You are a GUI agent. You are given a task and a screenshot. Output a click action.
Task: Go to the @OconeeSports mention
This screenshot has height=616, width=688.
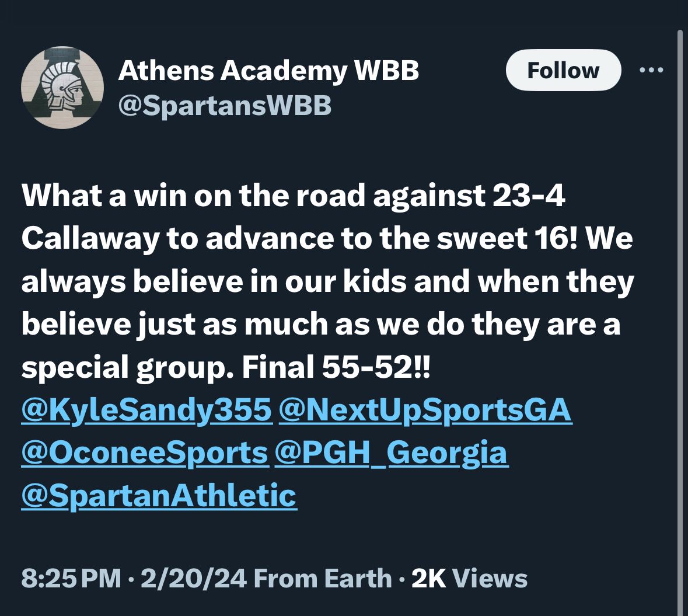pos(145,453)
